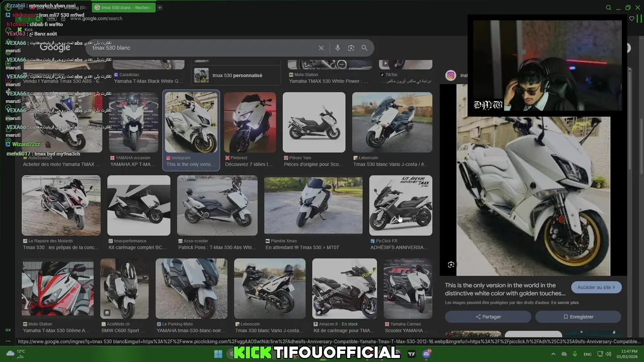
Task: Bookmark page with the heart icon
Action: click(x=632, y=19)
